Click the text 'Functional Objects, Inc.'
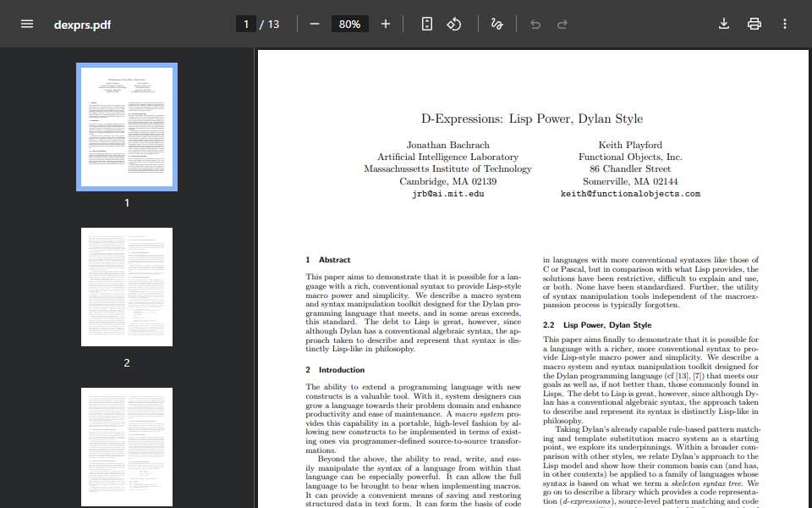Image resolution: width=812 pixels, height=508 pixels. click(x=630, y=157)
